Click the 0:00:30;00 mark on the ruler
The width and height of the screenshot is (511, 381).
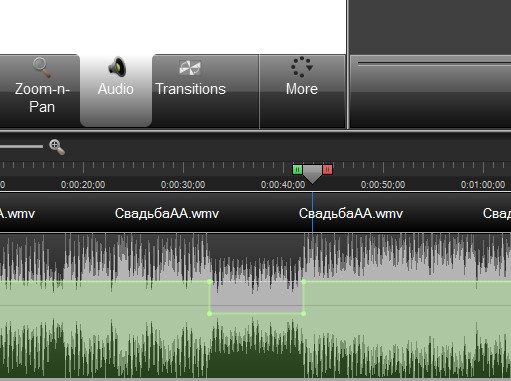183,185
